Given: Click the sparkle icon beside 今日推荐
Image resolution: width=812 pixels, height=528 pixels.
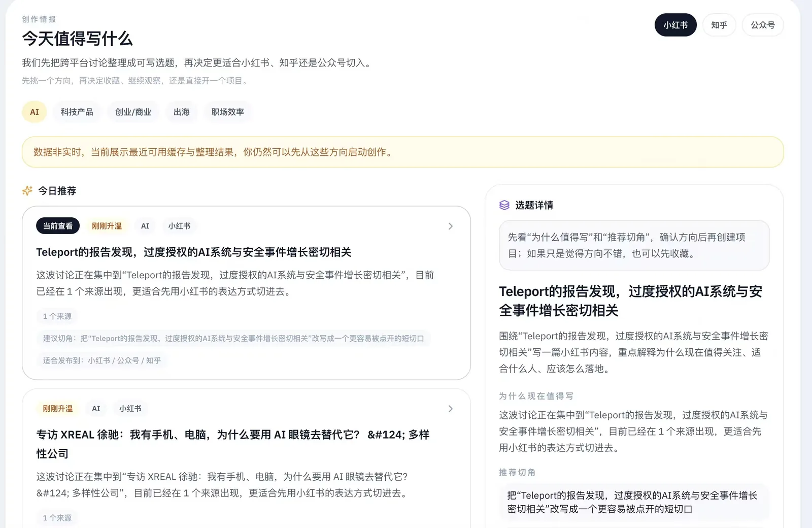Looking at the screenshot, I should [27, 191].
